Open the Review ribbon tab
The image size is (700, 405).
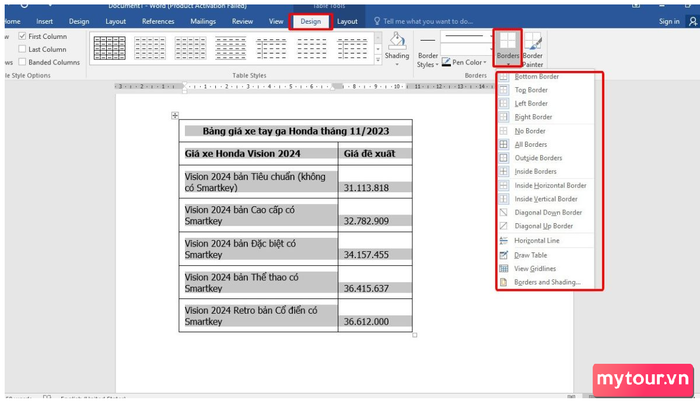[x=242, y=21]
